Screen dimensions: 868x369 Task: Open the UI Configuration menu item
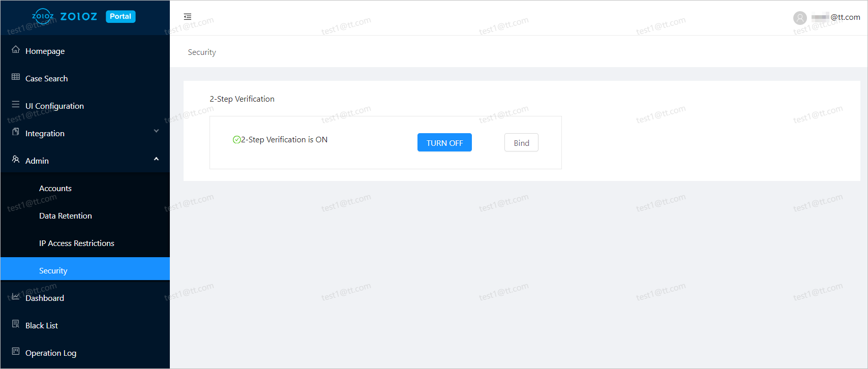(85, 106)
